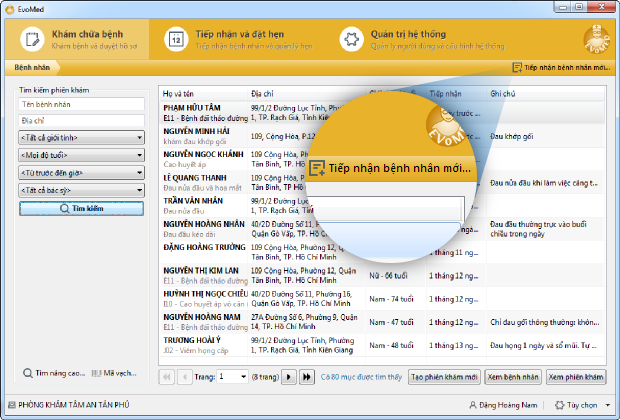Click the Địa chỉ search field
Image resolution: width=620 pixels, height=420 pixels.
point(81,121)
